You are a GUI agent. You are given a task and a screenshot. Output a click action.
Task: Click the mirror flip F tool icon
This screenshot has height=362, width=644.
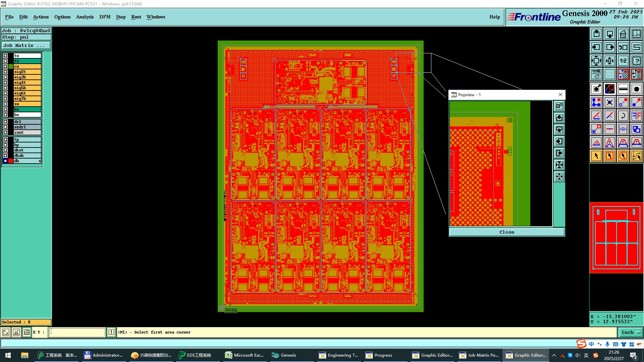[636, 116]
